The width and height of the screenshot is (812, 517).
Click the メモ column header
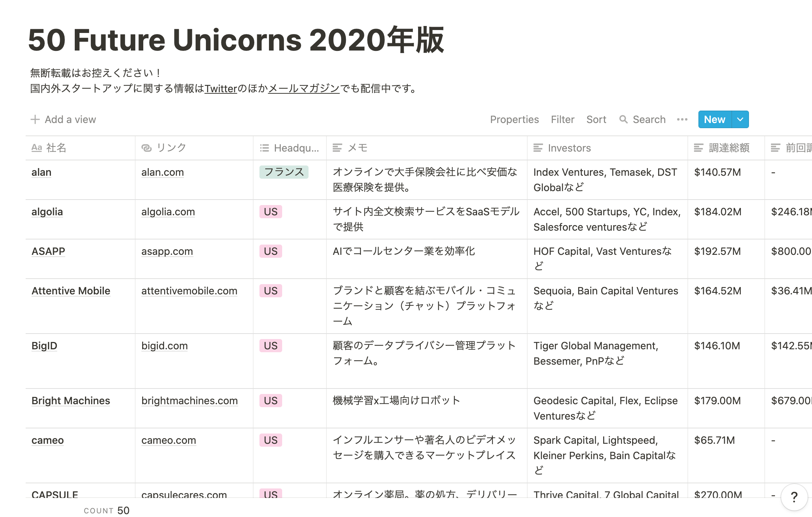[x=427, y=148]
